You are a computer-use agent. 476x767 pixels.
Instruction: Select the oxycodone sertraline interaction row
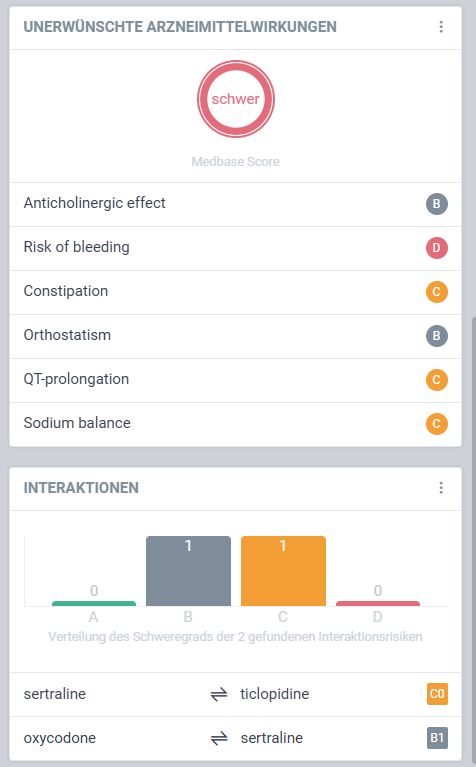point(235,738)
